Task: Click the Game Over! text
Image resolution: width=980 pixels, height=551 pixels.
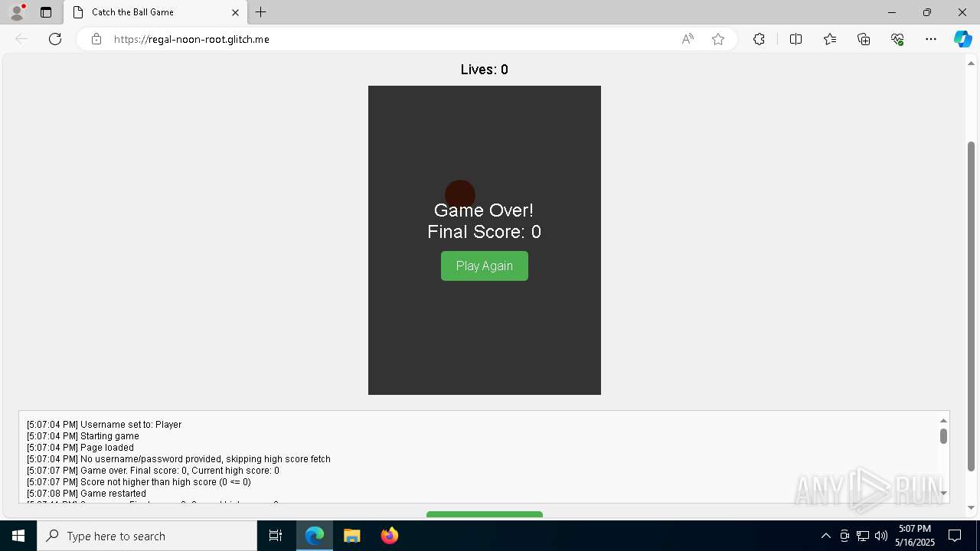Action: [484, 210]
